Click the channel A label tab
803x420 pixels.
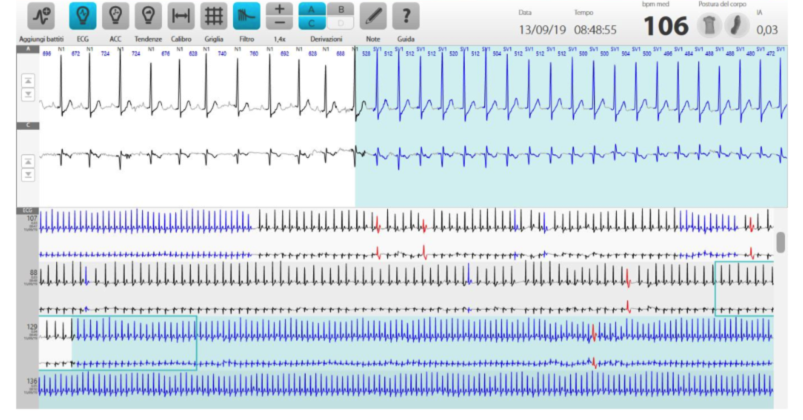pyautogui.click(x=28, y=49)
